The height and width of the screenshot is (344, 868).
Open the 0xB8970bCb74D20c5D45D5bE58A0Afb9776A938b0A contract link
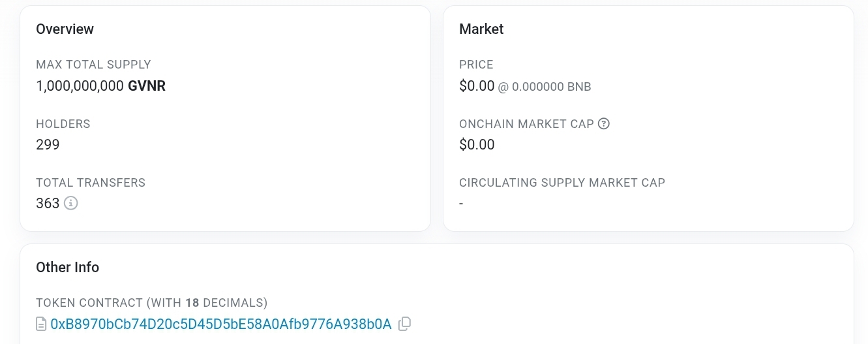pyautogui.click(x=221, y=324)
